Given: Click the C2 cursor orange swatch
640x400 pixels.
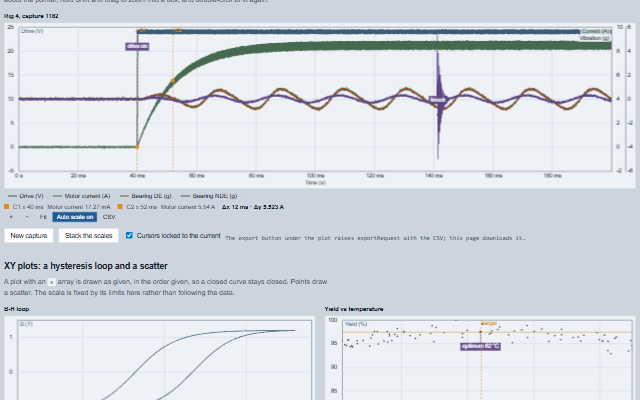Looking at the screenshot, I should point(120,207).
